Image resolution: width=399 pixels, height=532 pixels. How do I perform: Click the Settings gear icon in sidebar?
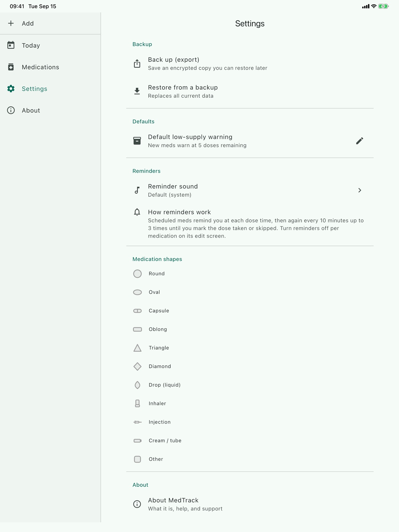pos(11,89)
